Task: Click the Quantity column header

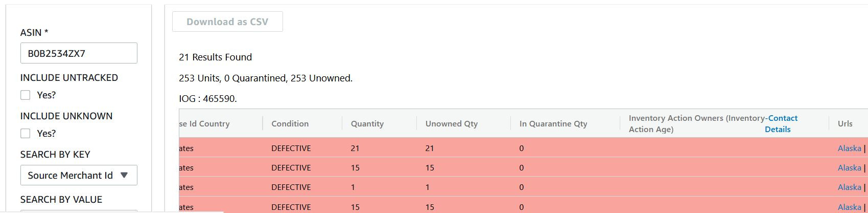Action: click(x=367, y=123)
